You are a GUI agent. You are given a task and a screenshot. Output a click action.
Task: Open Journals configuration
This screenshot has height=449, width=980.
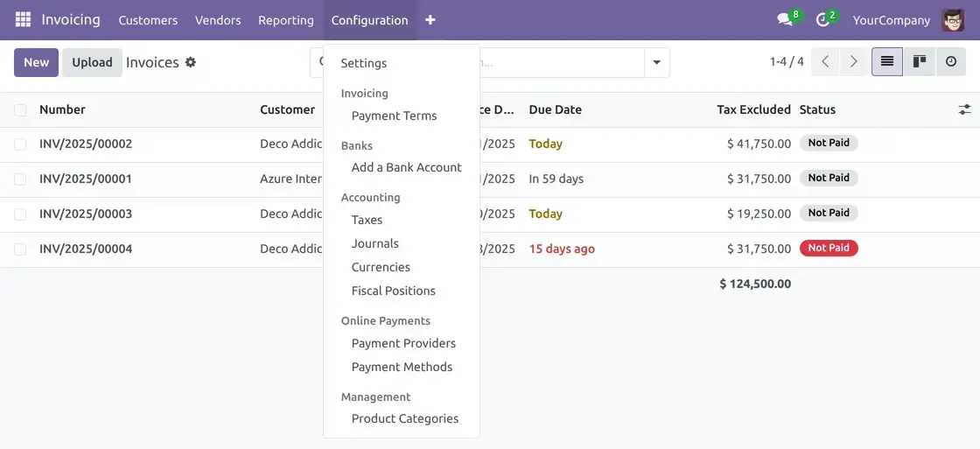(375, 243)
